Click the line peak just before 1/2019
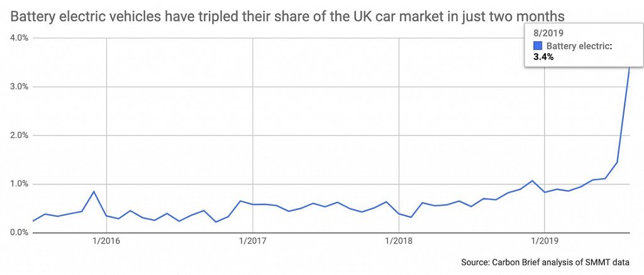Screen dimensions: 644x275 [x=532, y=181]
